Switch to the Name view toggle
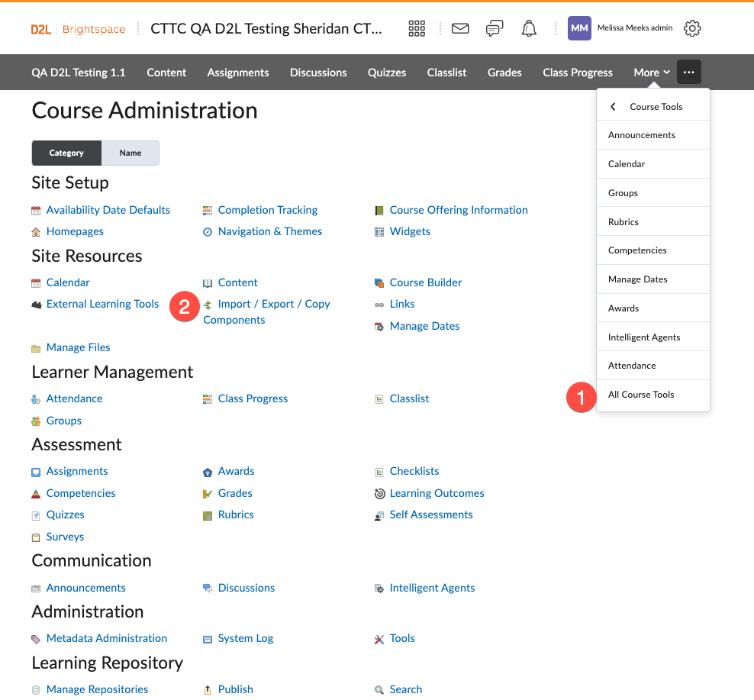 tap(130, 153)
